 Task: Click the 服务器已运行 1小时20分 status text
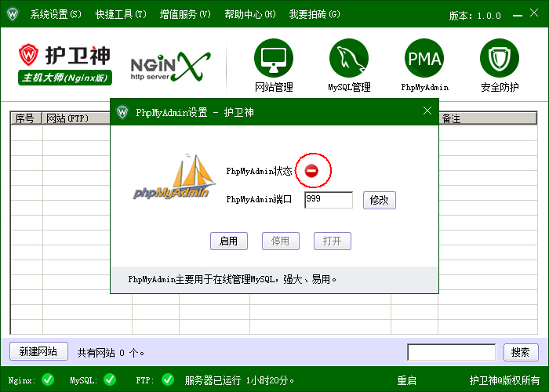coord(239,380)
